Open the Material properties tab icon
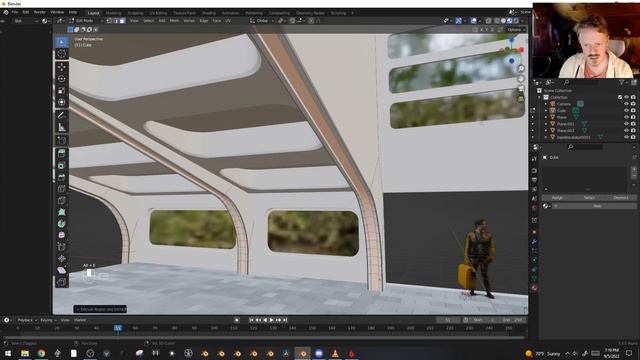 click(x=534, y=288)
